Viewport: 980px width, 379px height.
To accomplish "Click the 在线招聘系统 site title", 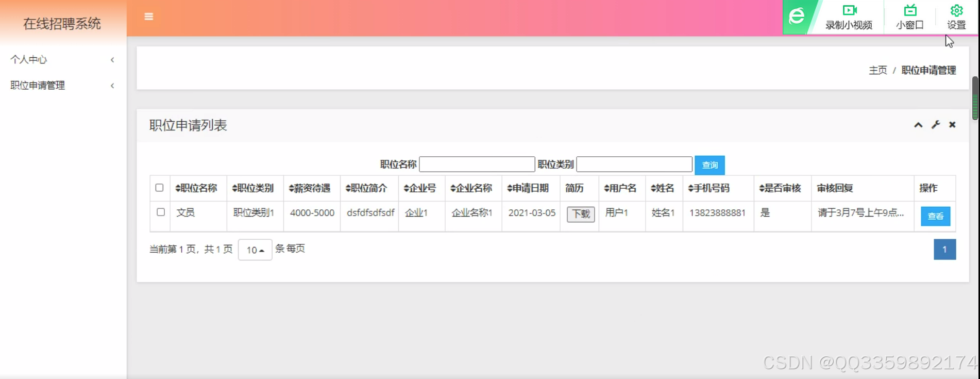I will [62, 24].
